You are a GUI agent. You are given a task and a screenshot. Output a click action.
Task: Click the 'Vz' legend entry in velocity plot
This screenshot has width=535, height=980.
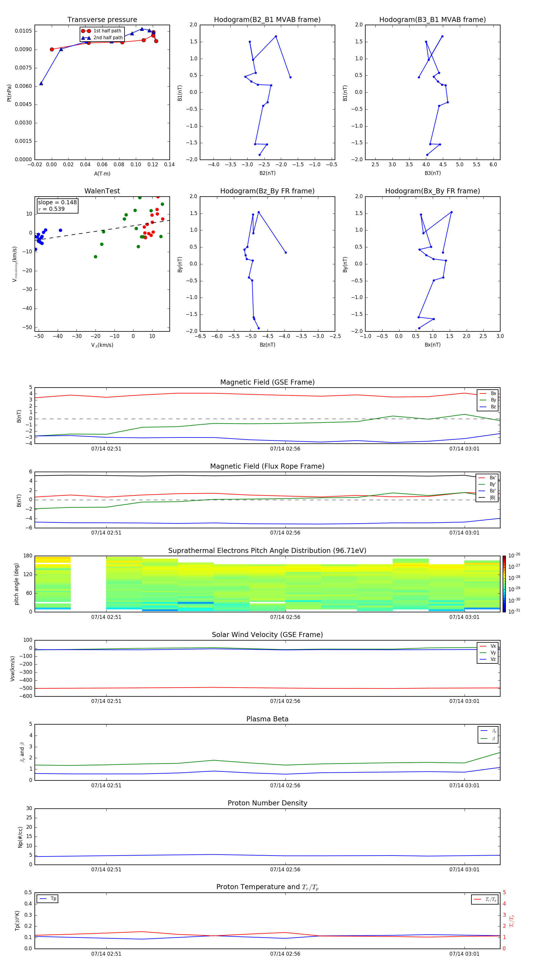tap(488, 659)
